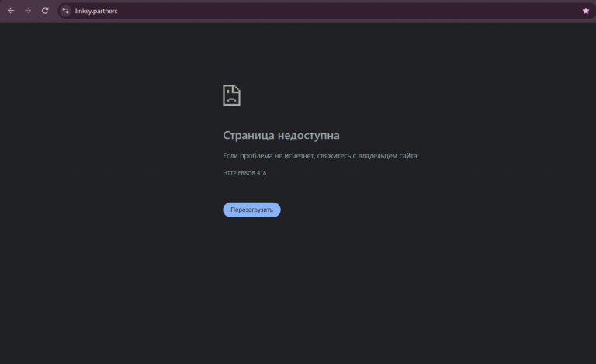This screenshot has height=364, width=596.
Task: Click 'partners' part of the URL
Action: tap(105, 11)
